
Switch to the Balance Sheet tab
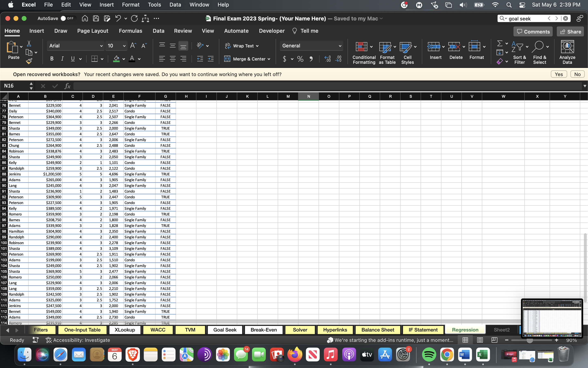click(x=378, y=330)
